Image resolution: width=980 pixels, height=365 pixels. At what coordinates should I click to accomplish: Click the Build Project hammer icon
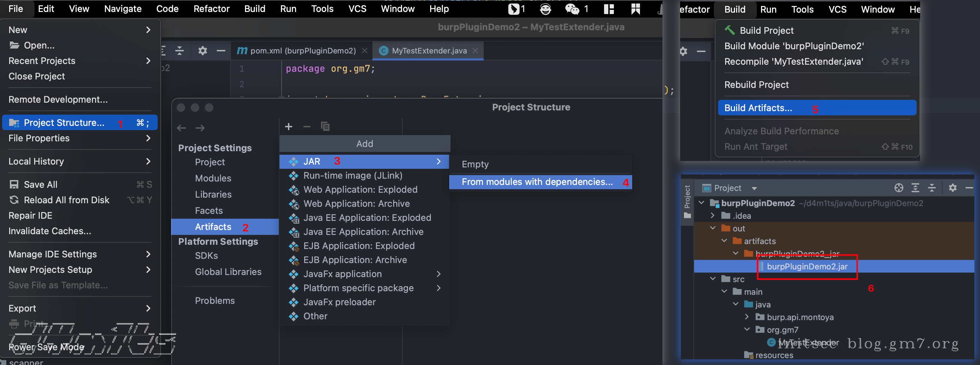click(x=729, y=30)
